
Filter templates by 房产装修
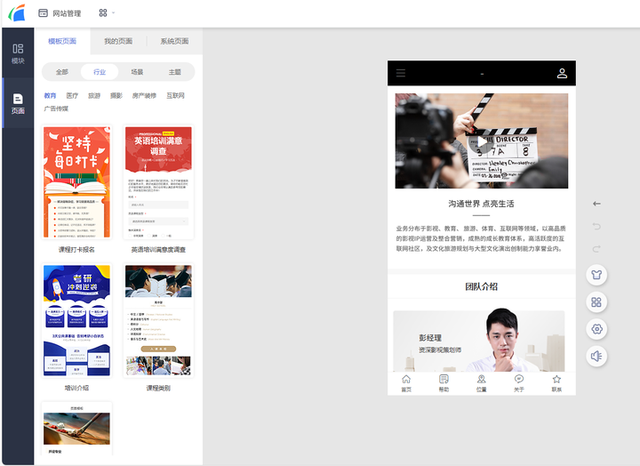[144, 95]
